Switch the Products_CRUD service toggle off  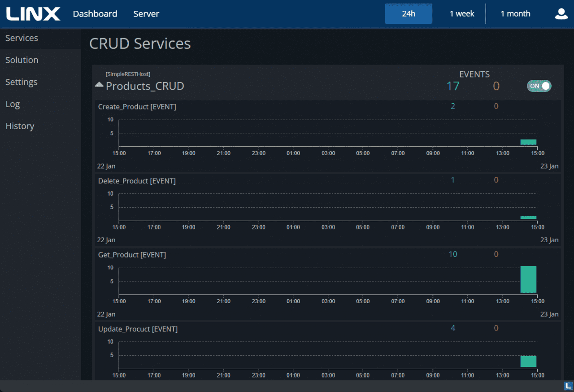539,86
